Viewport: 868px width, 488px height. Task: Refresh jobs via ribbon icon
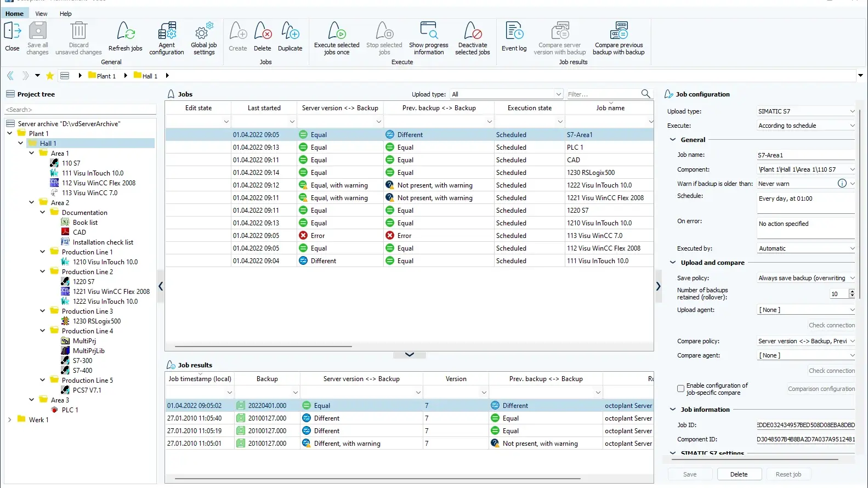pos(125,37)
